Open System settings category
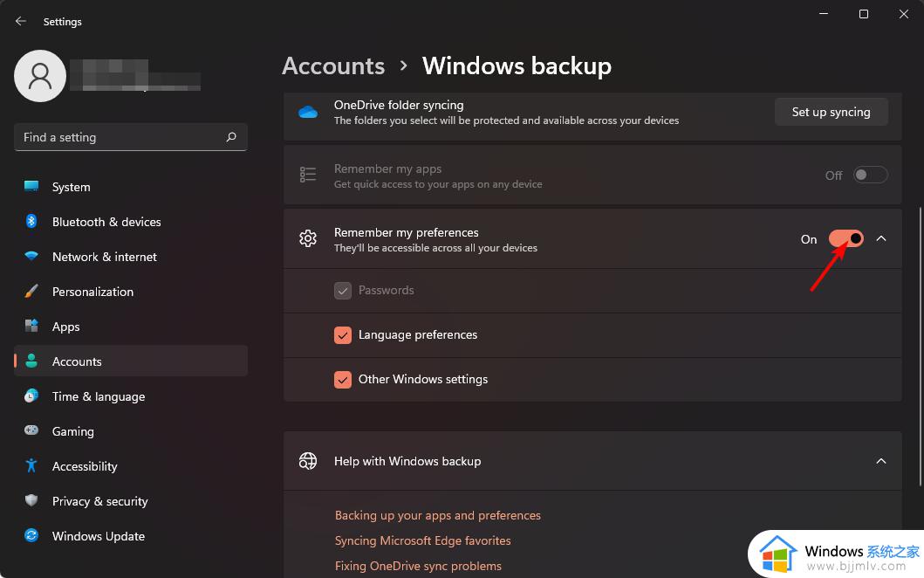 [131, 186]
